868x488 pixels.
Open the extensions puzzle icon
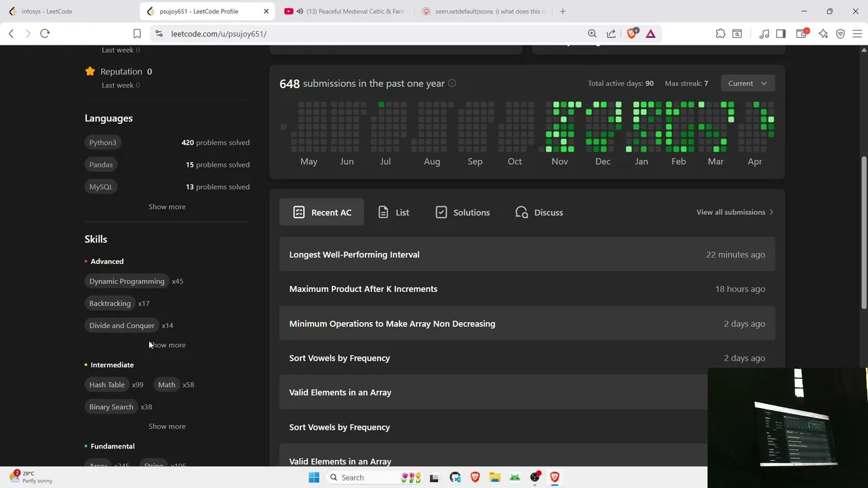(x=720, y=33)
